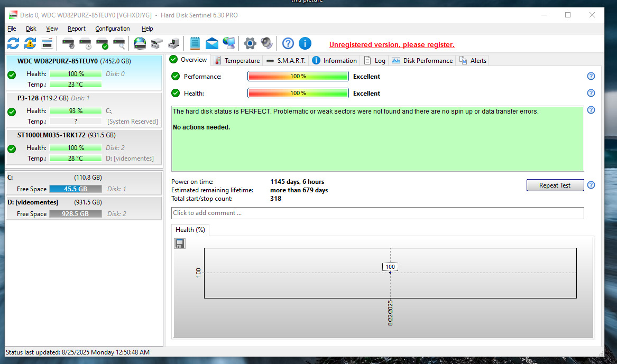Select the Health (%) graph tab
Screen dimensions: 617x364
[x=190, y=230]
